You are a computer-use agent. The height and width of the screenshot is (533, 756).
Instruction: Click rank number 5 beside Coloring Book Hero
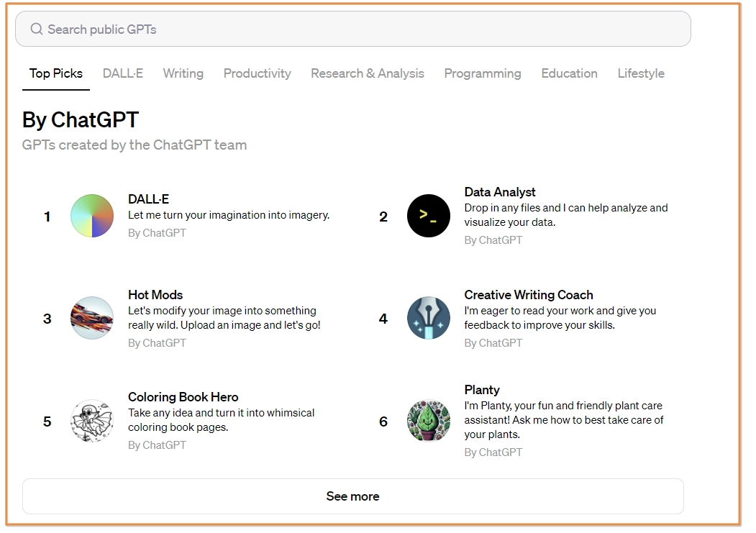(x=47, y=422)
